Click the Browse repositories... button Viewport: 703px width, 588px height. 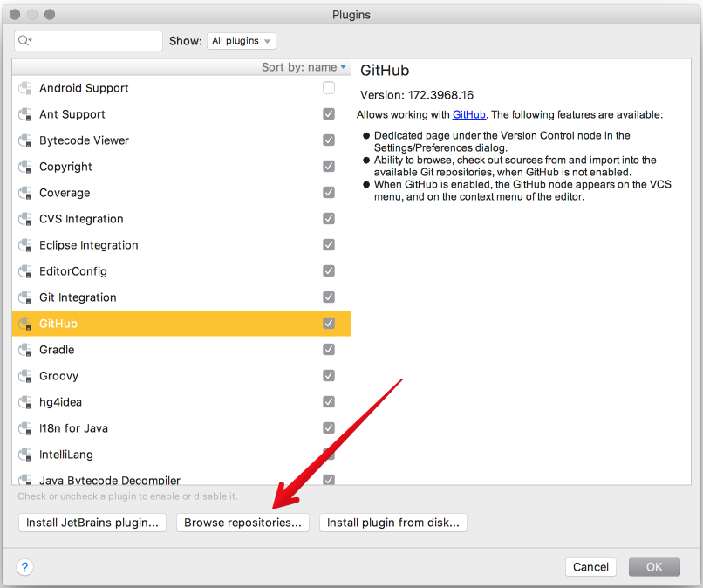[x=242, y=523]
